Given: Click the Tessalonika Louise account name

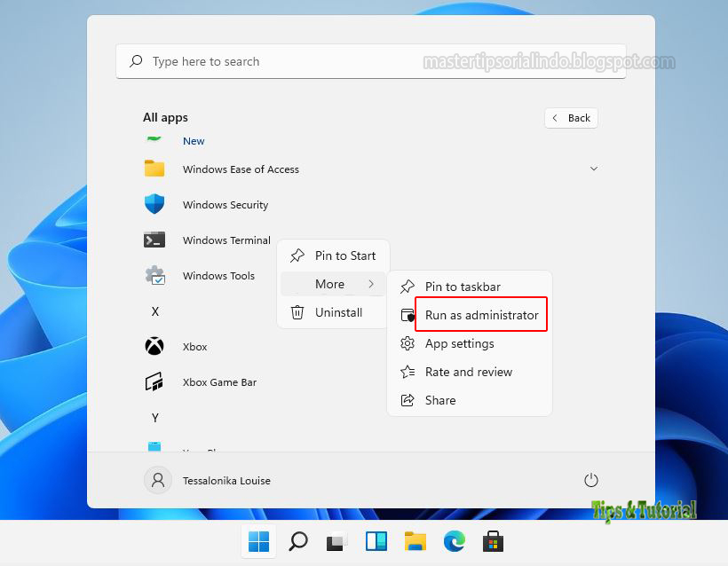Looking at the screenshot, I should click(226, 481).
